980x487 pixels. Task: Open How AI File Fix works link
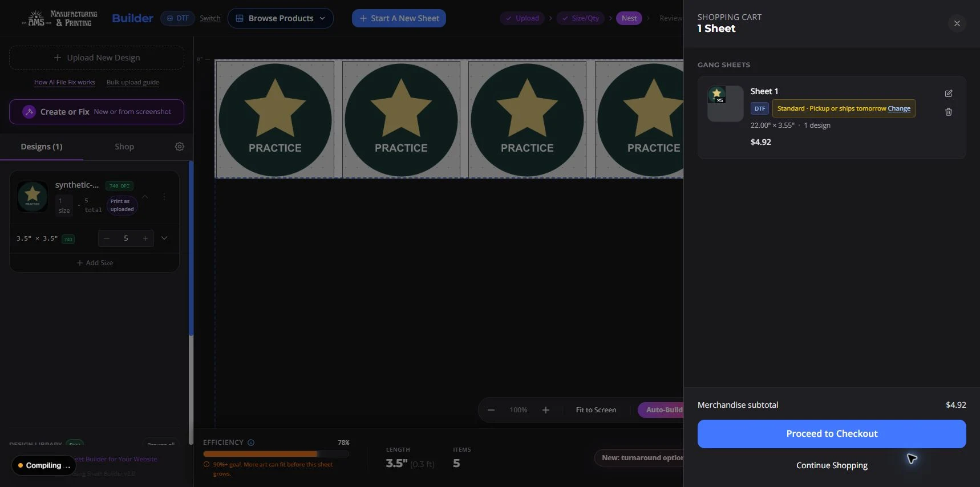(x=64, y=82)
